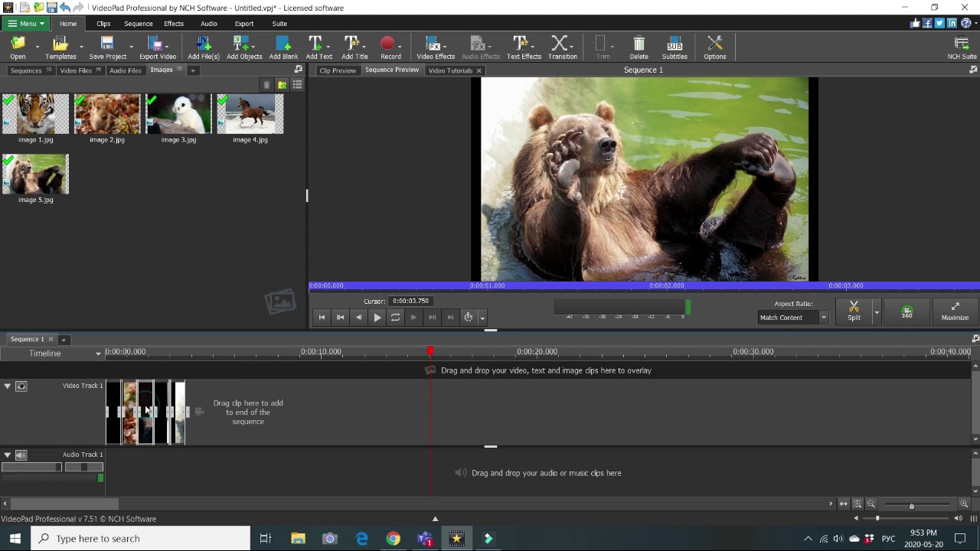This screenshot has height=551, width=980.
Task: Open the Text Effects tool
Action: tap(524, 47)
